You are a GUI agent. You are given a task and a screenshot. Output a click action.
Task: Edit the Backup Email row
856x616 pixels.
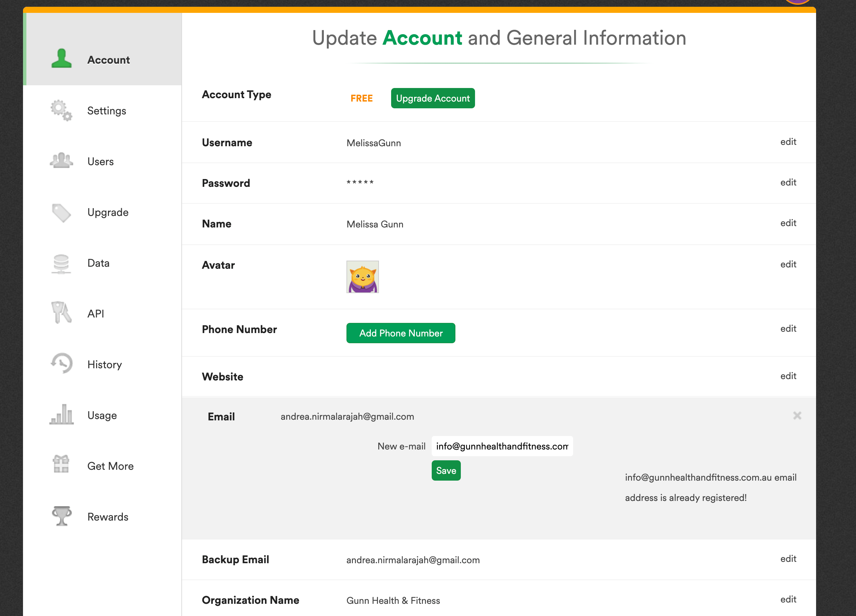[788, 558]
